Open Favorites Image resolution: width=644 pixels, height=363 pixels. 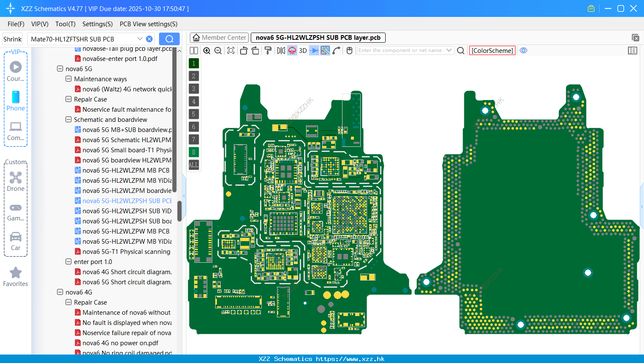click(16, 277)
